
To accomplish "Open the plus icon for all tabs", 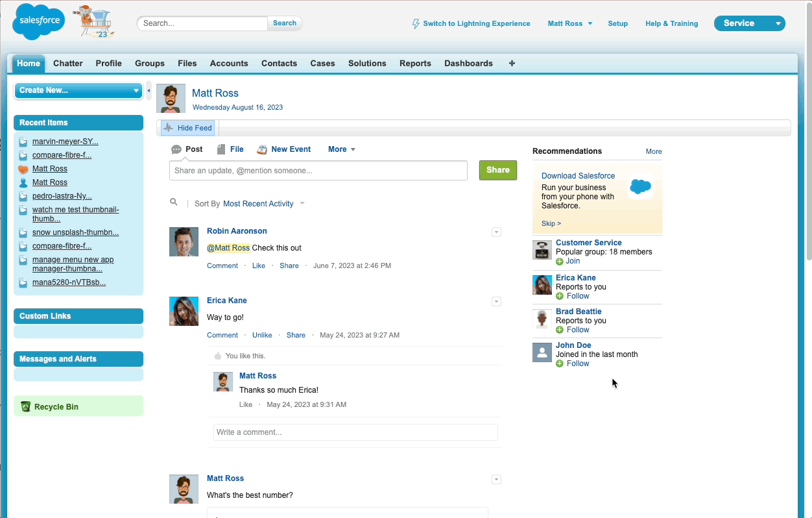I will tap(512, 63).
